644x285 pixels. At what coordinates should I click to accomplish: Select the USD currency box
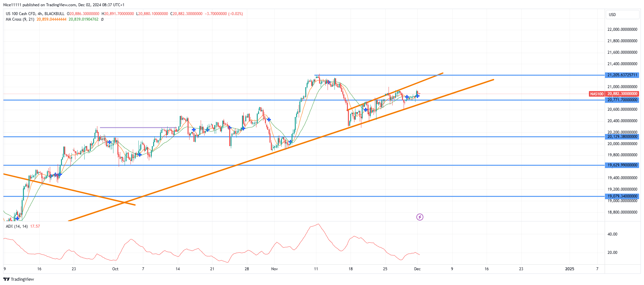point(622,14)
